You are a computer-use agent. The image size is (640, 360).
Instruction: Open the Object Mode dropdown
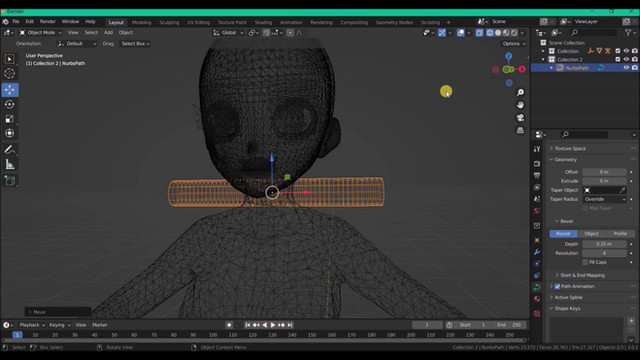[40, 32]
